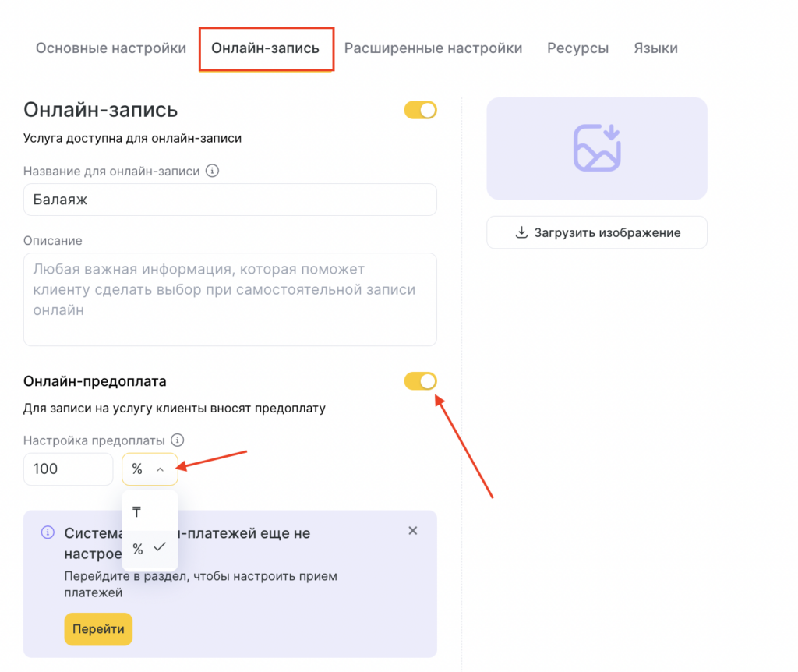Close the payment system notice banner

(413, 531)
